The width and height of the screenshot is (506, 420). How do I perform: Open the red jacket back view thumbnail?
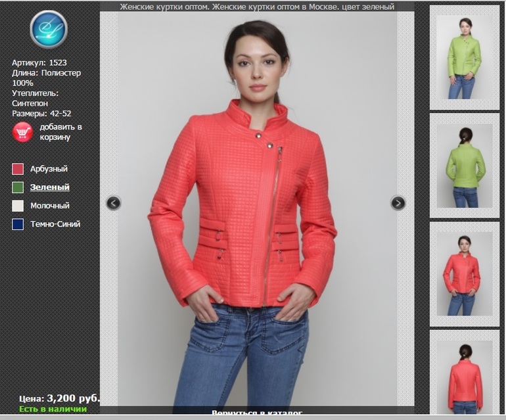[465, 376]
